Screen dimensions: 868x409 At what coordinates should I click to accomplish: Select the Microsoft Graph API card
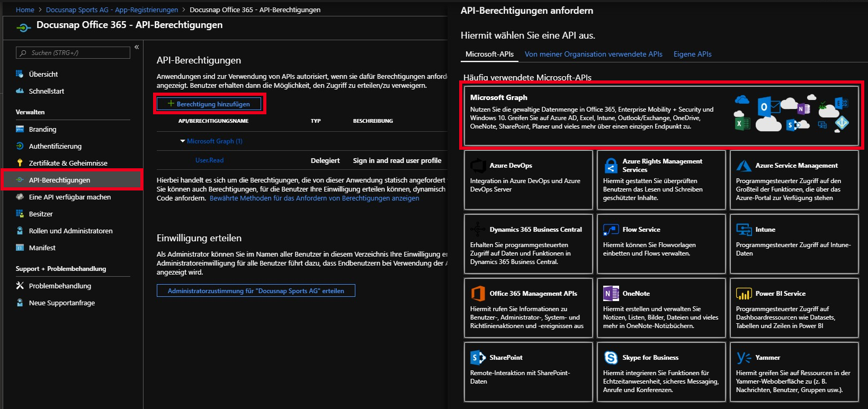click(x=661, y=116)
